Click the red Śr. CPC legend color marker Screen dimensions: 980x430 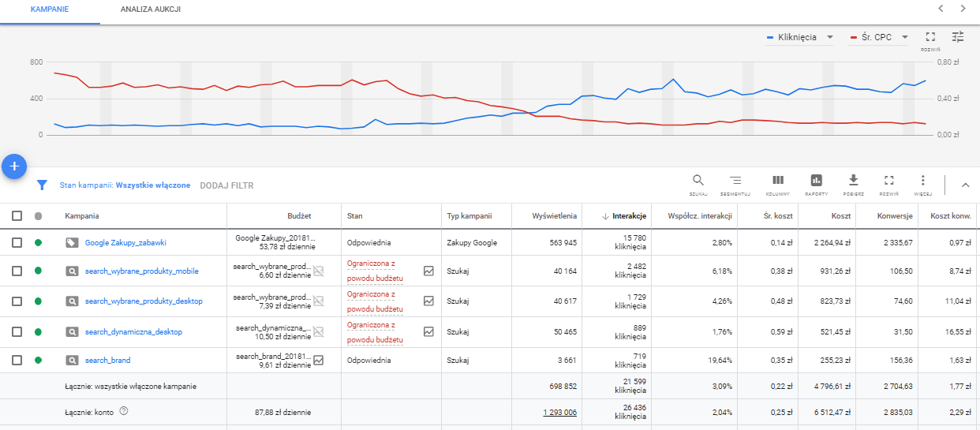(853, 37)
